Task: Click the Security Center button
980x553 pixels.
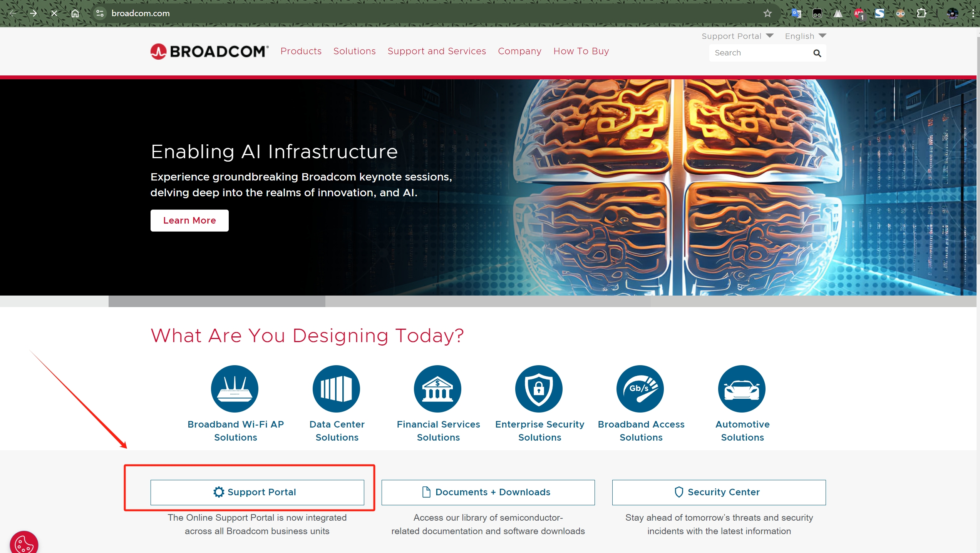Action: point(719,492)
